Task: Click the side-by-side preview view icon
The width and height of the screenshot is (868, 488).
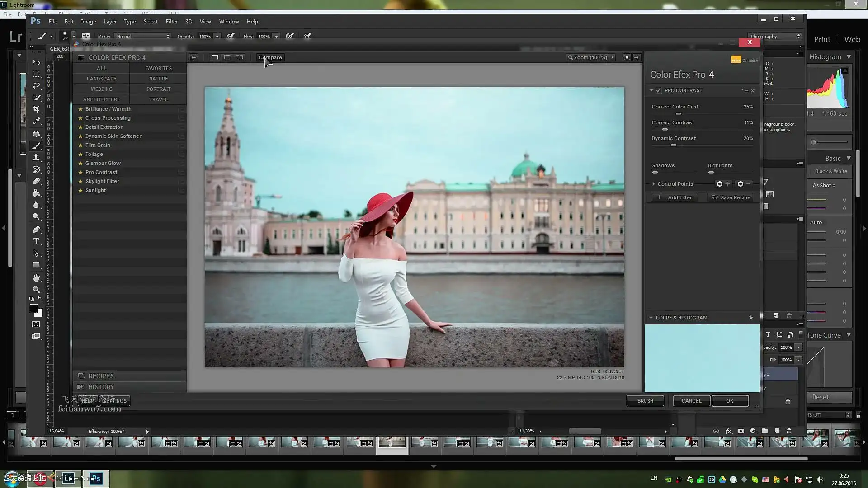Action: coord(239,57)
